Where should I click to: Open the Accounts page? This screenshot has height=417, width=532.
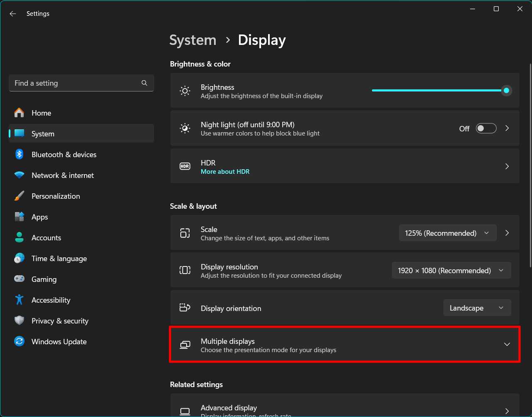point(81,237)
